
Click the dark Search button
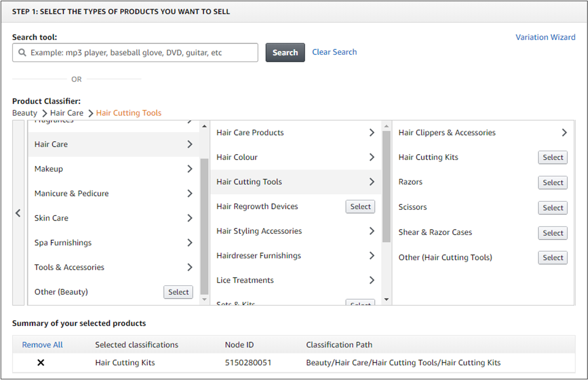coord(285,52)
